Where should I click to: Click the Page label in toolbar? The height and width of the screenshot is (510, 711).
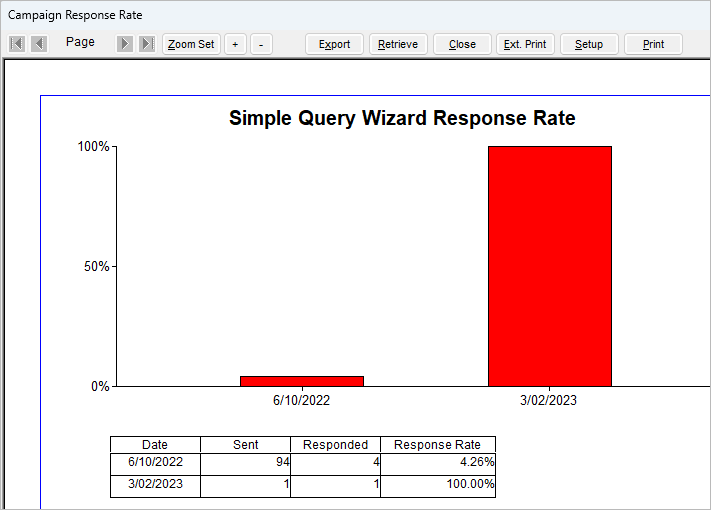[80, 42]
